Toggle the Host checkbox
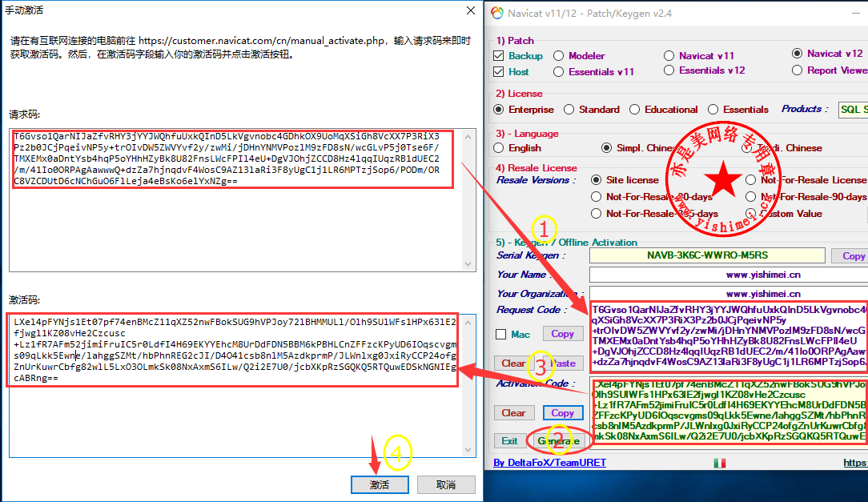 499,72
